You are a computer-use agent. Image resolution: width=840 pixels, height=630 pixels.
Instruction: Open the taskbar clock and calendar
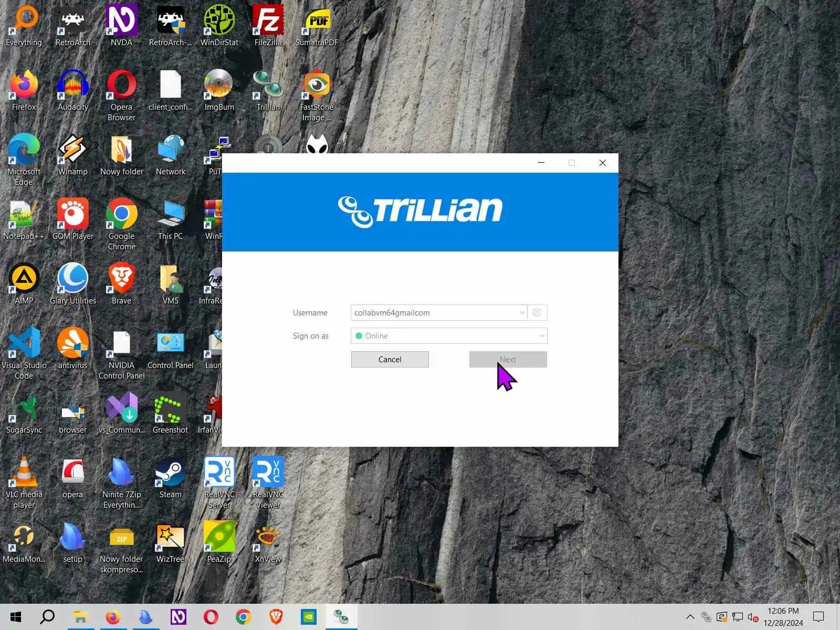coord(783,617)
